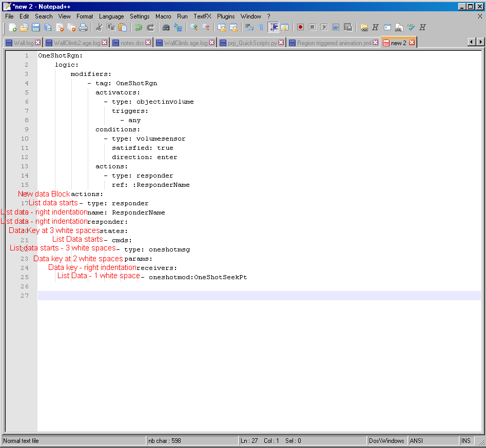Click the Close All documents icon
This screenshot has width=486, height=448.
(71, 27)
